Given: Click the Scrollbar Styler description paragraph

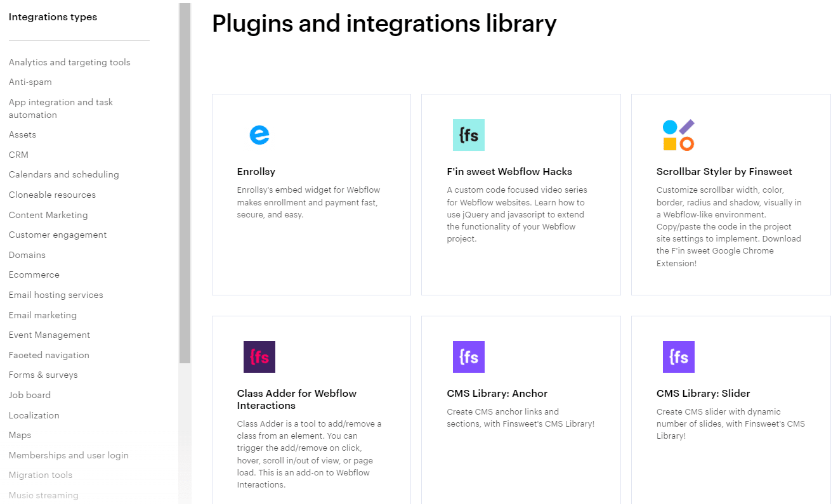Looking at the screenshot, I should click(730, 226).
